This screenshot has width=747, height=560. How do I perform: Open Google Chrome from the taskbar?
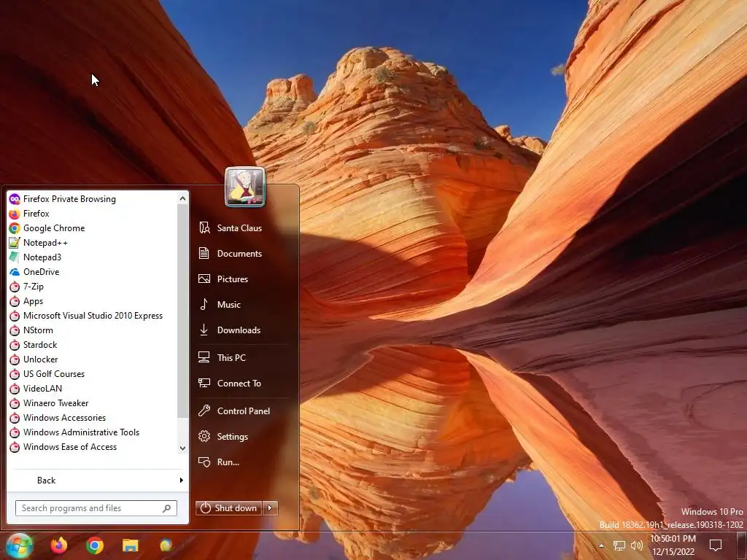click(95, 545)
